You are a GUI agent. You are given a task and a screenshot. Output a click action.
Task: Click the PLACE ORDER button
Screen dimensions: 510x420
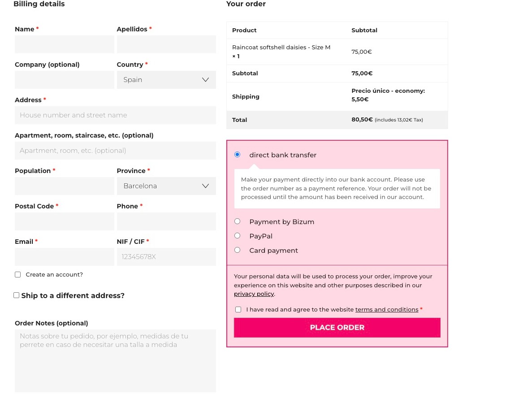coord(337,328)
